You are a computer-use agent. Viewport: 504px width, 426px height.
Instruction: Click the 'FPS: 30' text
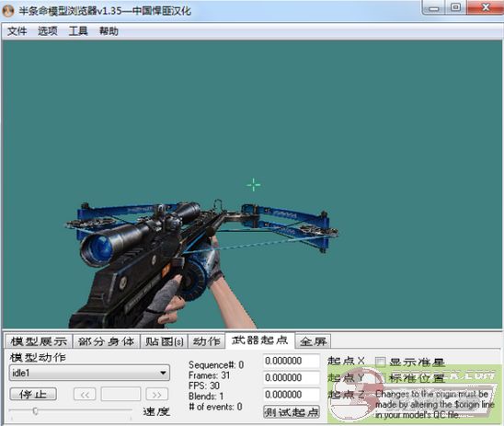[x=204, y=386]
